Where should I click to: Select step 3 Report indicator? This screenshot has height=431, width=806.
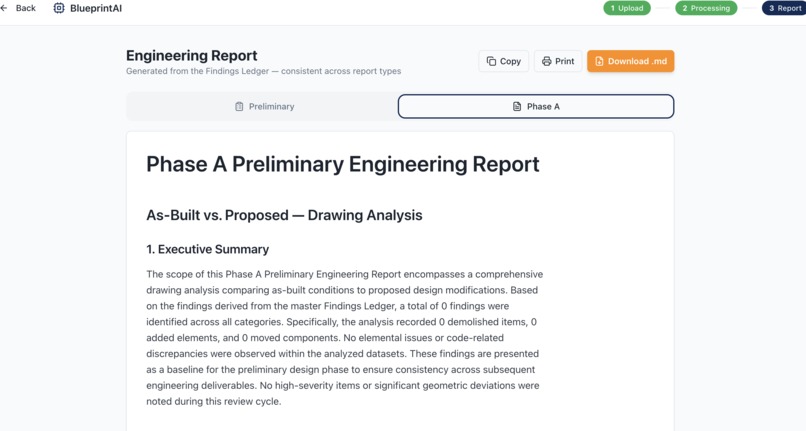[x=784, y=8]
